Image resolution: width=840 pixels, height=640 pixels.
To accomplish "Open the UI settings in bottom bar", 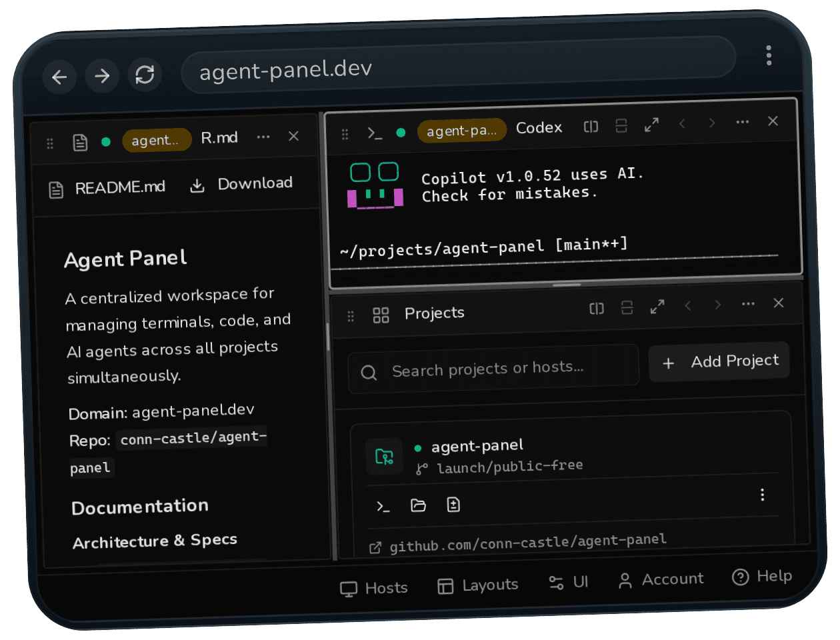I will pyautogui.click(x=568, y=583).
